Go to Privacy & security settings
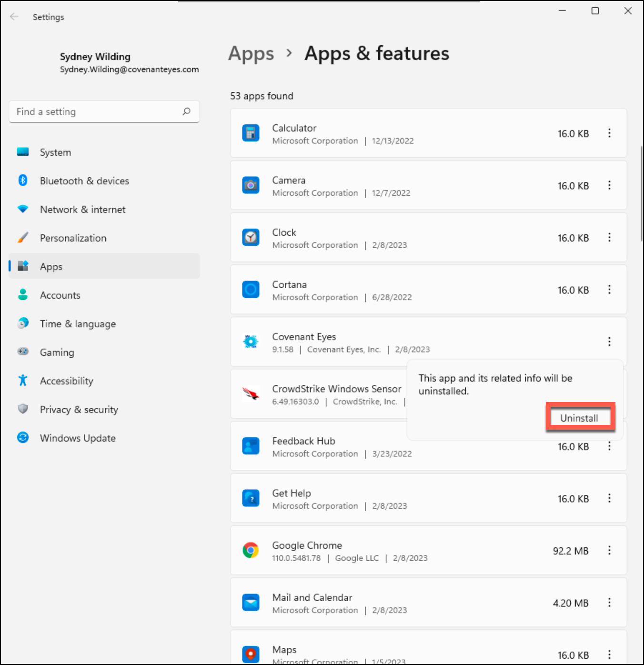The width and height of the screenshot is (644, 665). click(79, 409)
